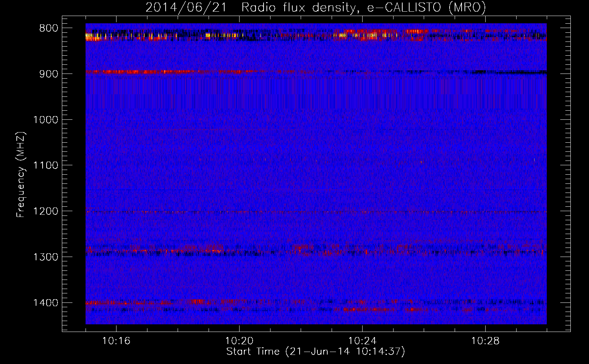
Task: Click the 'Frequency (MHZ)' axis label
Action: (21, 174)
